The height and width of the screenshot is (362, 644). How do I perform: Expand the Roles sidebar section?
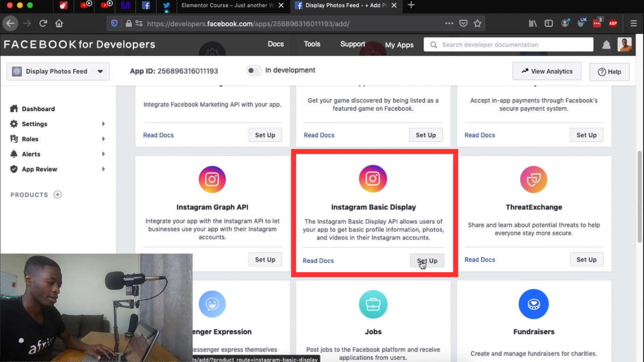pos(103,139)
